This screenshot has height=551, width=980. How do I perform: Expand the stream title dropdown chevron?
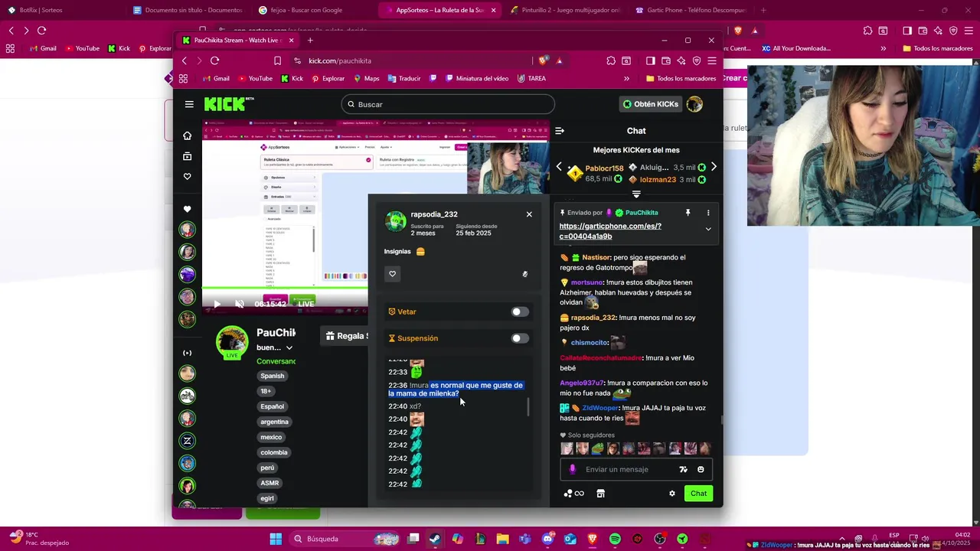(289, 347)
